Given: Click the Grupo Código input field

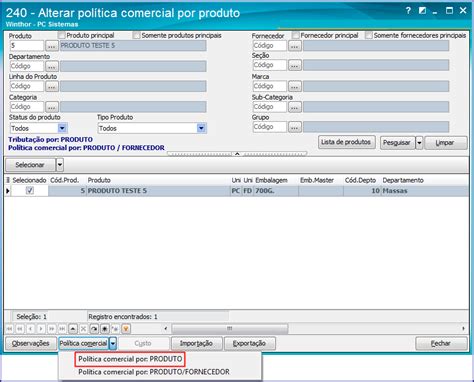Looking at the screenshot, I should coord(270,127).
